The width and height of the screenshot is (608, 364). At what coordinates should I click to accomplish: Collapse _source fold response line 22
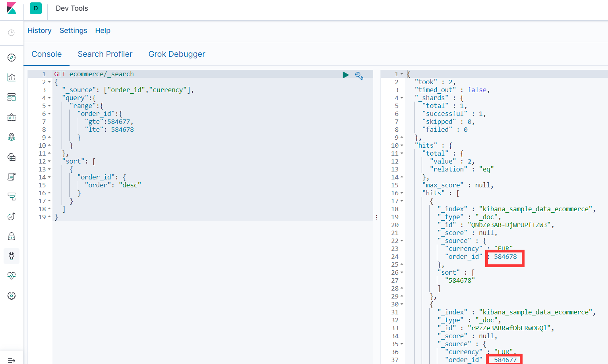(x=402, y=241)
